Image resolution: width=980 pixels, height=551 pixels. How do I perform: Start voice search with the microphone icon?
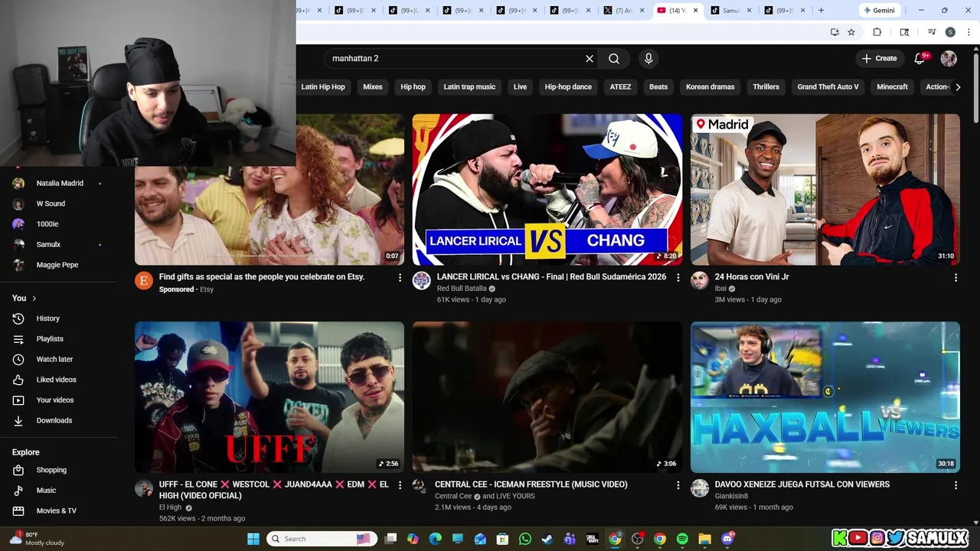point(648,59)
